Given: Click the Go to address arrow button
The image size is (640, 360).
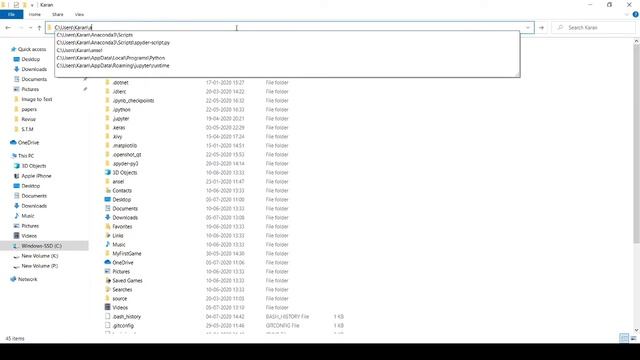Looking at the screenshot, I should [x=541, y=27].
